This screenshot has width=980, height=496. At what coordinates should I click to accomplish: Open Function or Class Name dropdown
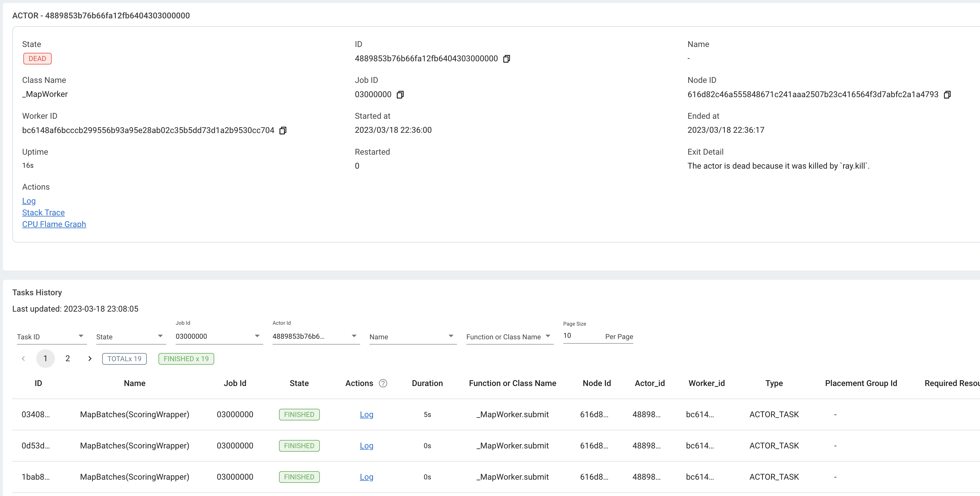548,336
